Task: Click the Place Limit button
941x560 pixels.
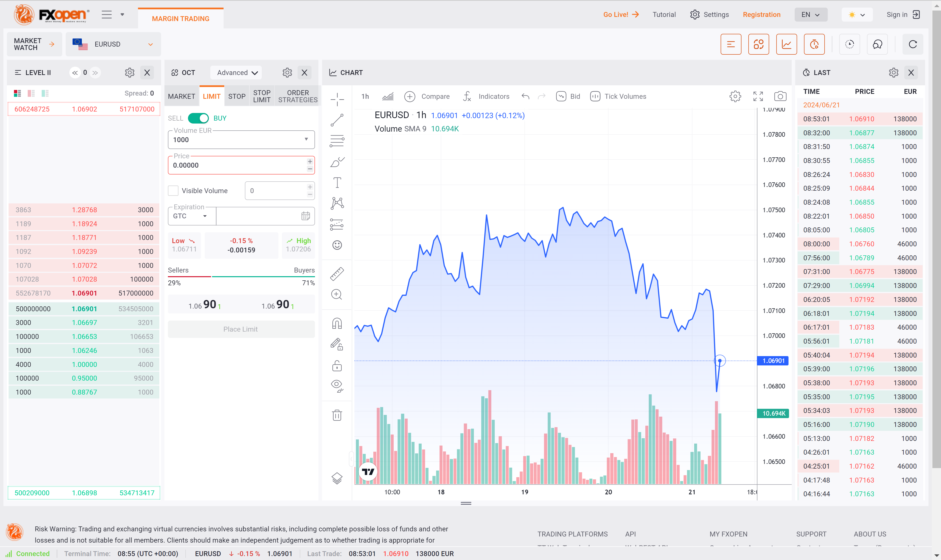Action: pos(241,329)
